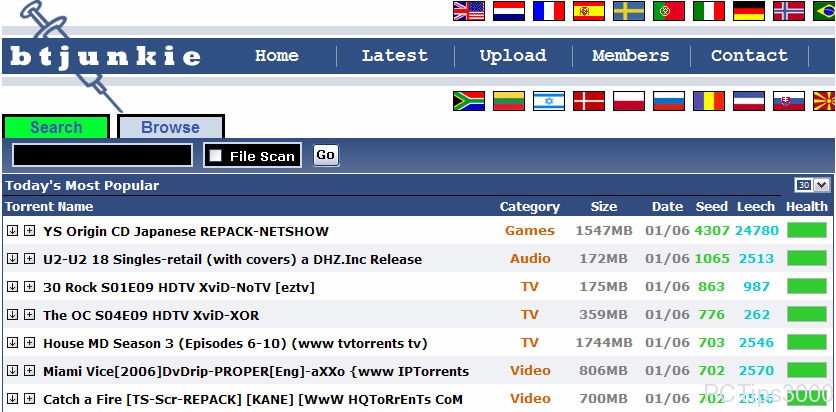This screenshot has width=836, height=412.
Task: Select the Israeli flag language
Action: coord(549,101)
